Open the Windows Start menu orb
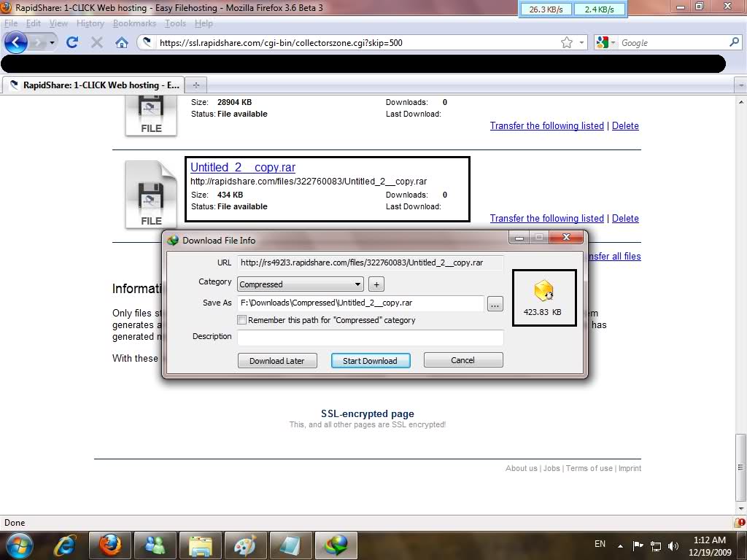This screenshot has height=560, width=747. click(18, 545)
